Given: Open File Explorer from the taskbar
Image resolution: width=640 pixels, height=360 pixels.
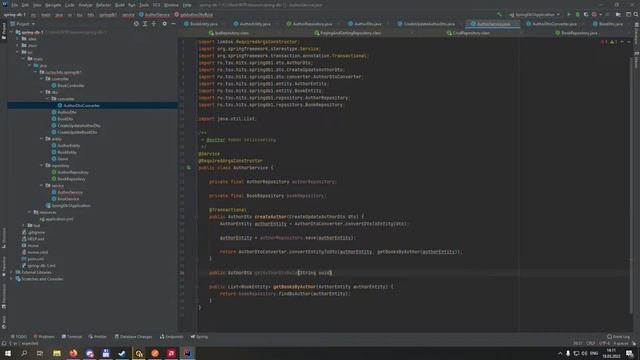Looking at the screenshot, I should [x=57, y=353].
